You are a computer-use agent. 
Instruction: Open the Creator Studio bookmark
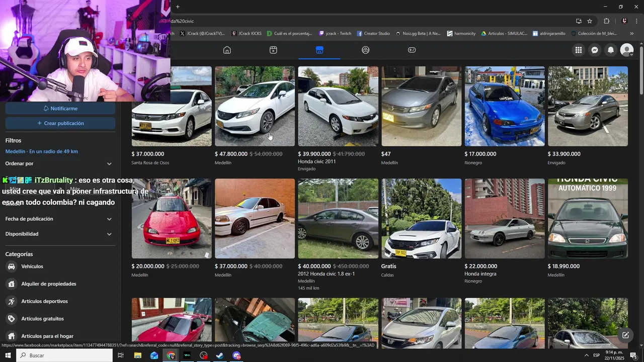click(373, 34)
